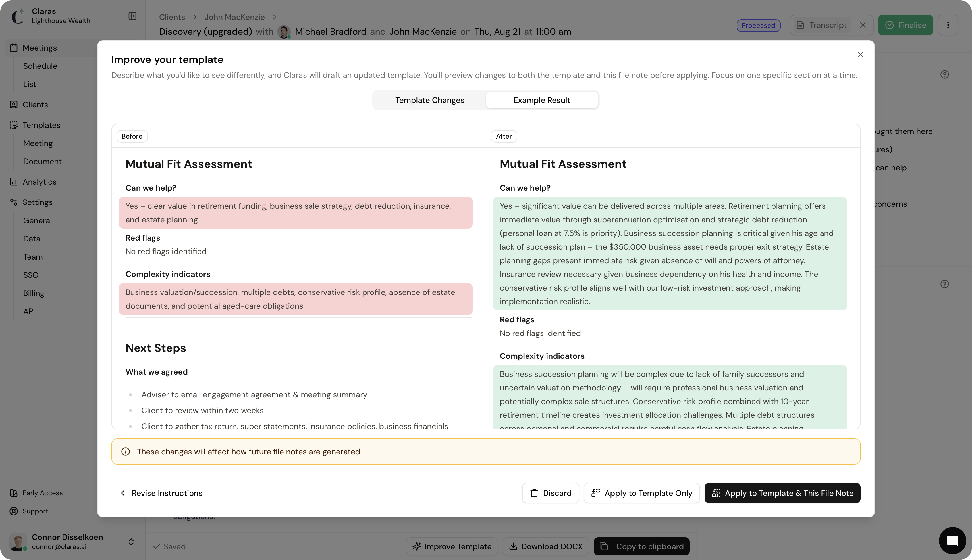Select Schedule under Meetings
Viewport: 972px width, 560px height.
[40, 66]
